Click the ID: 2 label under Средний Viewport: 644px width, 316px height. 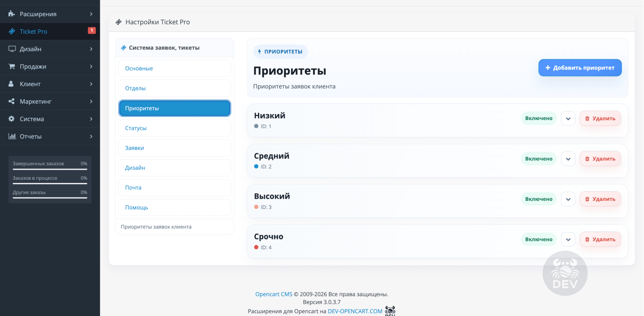coord(266,167)
